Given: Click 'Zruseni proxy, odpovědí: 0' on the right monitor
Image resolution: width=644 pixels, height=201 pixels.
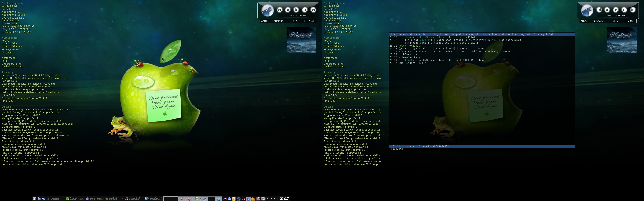Looking at the screenshot, I should (x=340, y=141).
